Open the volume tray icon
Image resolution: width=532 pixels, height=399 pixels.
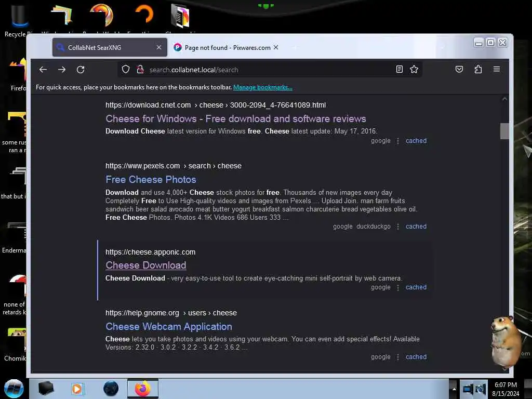click(481, 389)
